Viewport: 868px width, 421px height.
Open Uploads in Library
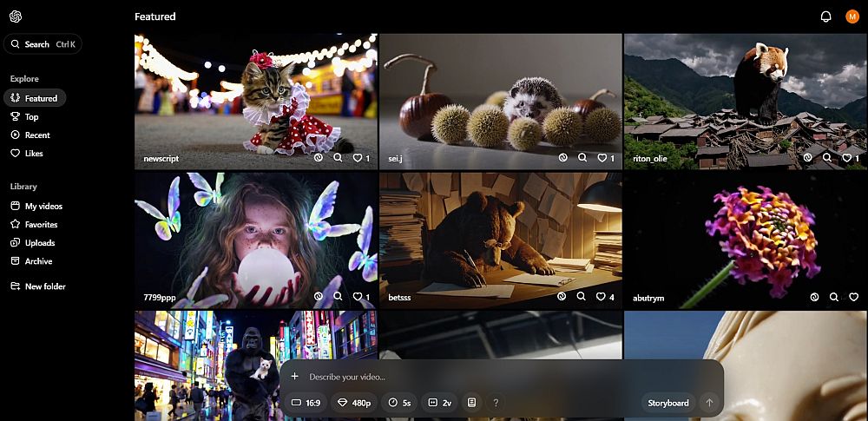(33, 243)
